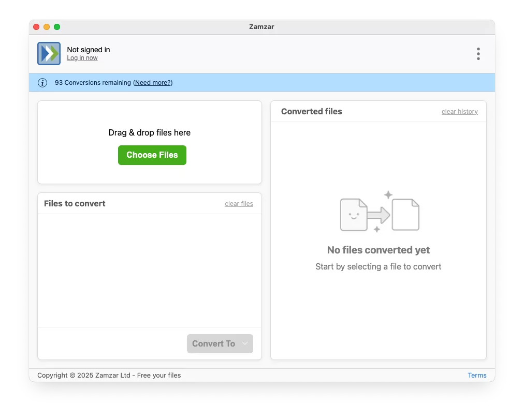This screenshot has height=420, width=524.
Task: Follow the Log in now link
Action: [82, 58]
